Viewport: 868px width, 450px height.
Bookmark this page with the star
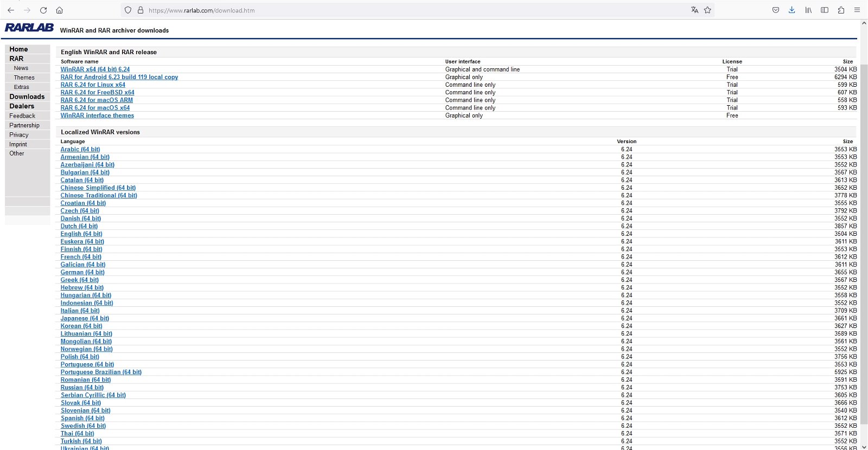[x=707, y=10]
